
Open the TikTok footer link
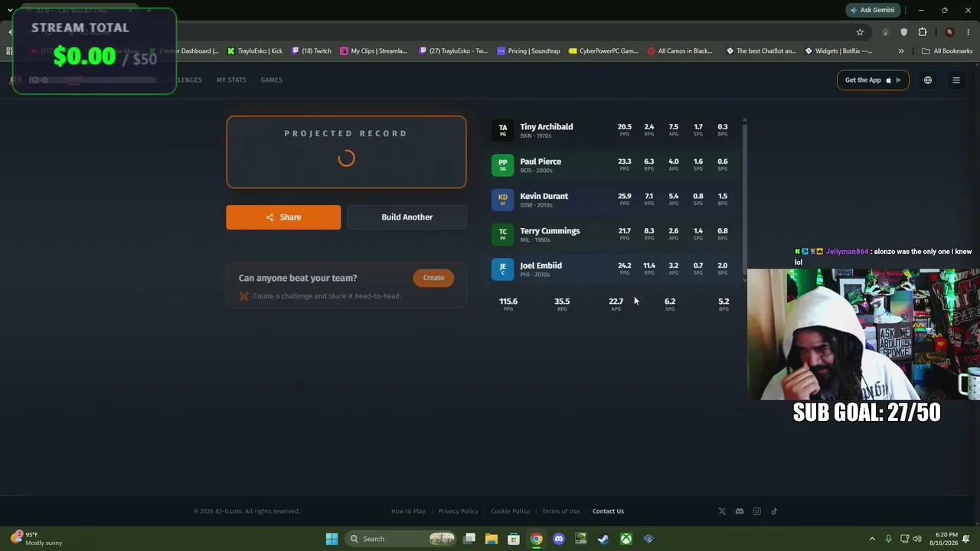[774, 511]
